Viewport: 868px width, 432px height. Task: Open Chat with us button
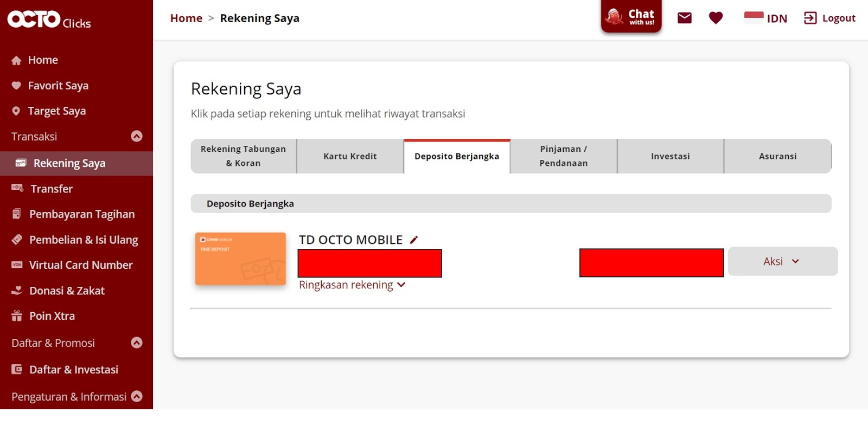(x=631, y=17)
